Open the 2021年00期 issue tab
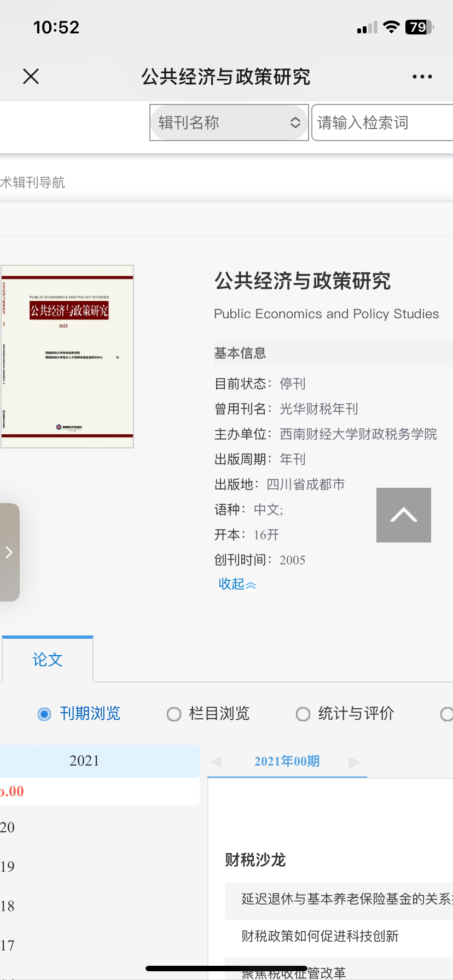This screenshot has height=980, width=453. click(x=287, y=761)
